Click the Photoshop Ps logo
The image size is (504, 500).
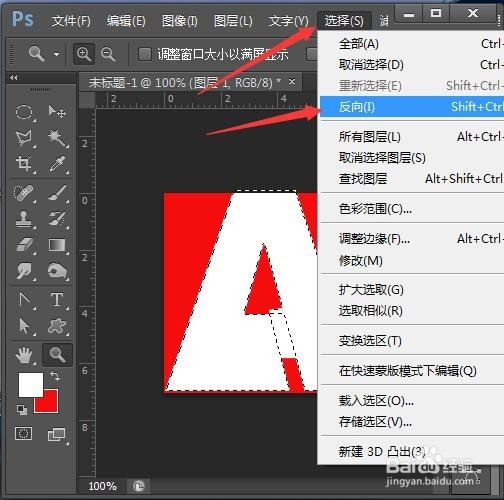click(23, 19)
